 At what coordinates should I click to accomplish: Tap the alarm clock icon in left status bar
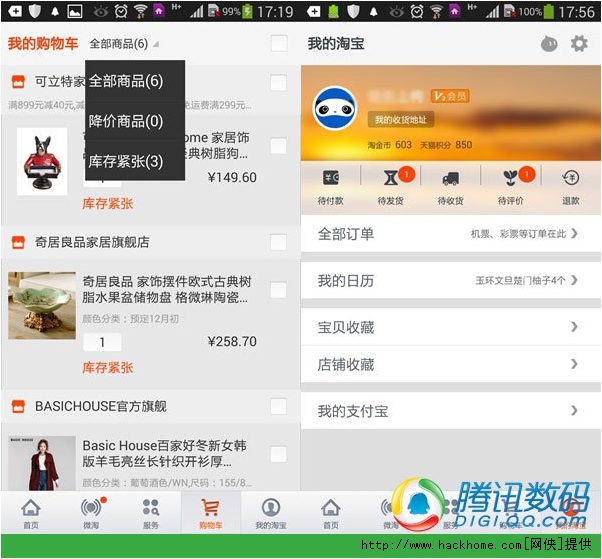[121, 12]
